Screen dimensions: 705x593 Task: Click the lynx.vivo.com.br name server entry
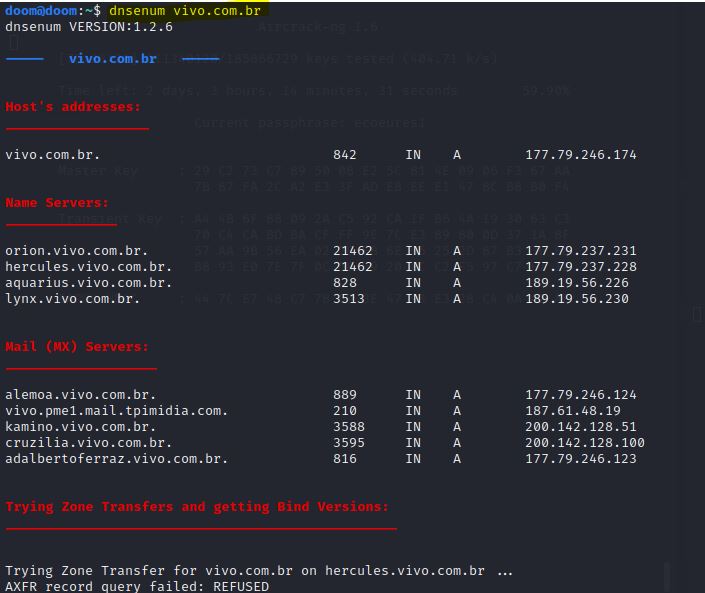point(72,299)
